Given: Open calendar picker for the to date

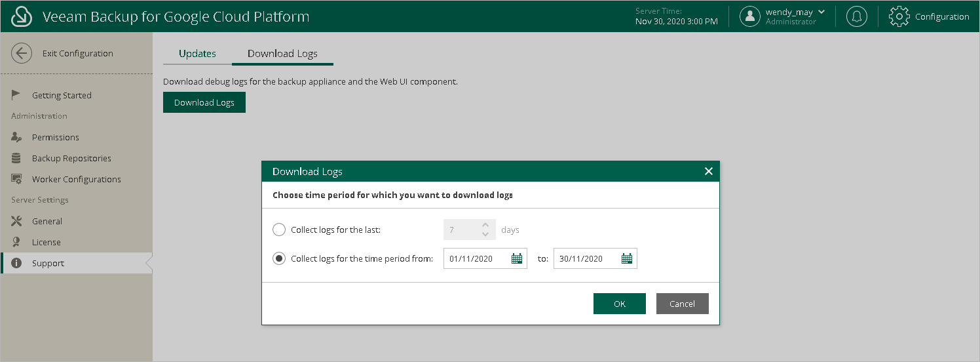Looking at the screenshot, I should (x=627, y=258).
